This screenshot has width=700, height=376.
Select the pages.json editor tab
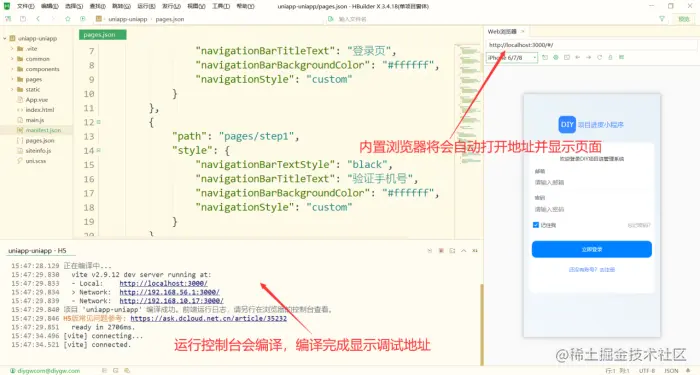102,35
